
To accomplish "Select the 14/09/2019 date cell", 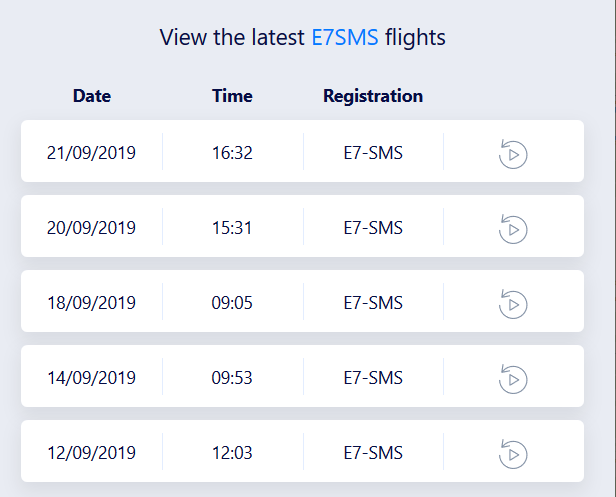I will [92, 378].
